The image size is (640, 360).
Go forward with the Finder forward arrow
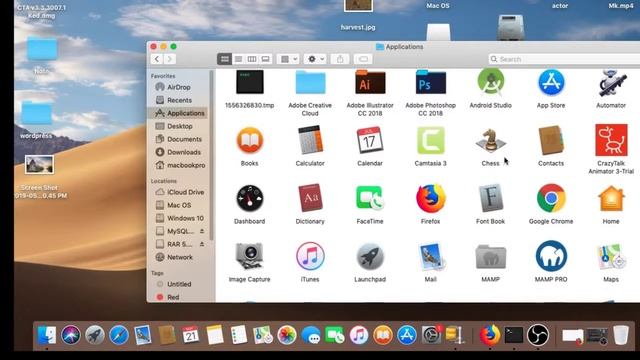170,59
